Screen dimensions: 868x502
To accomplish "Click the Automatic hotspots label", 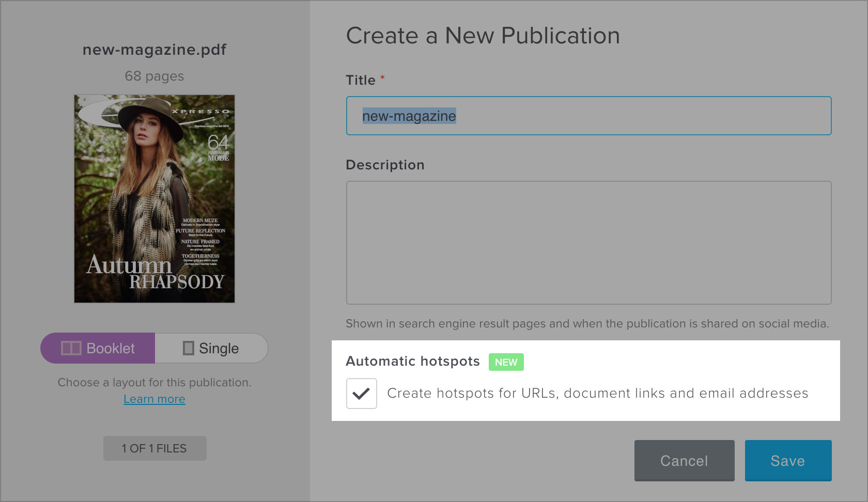I will 412,362.
